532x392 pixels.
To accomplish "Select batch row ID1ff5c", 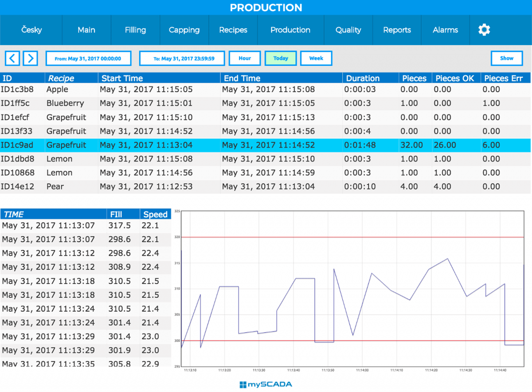I will [265, 103].
